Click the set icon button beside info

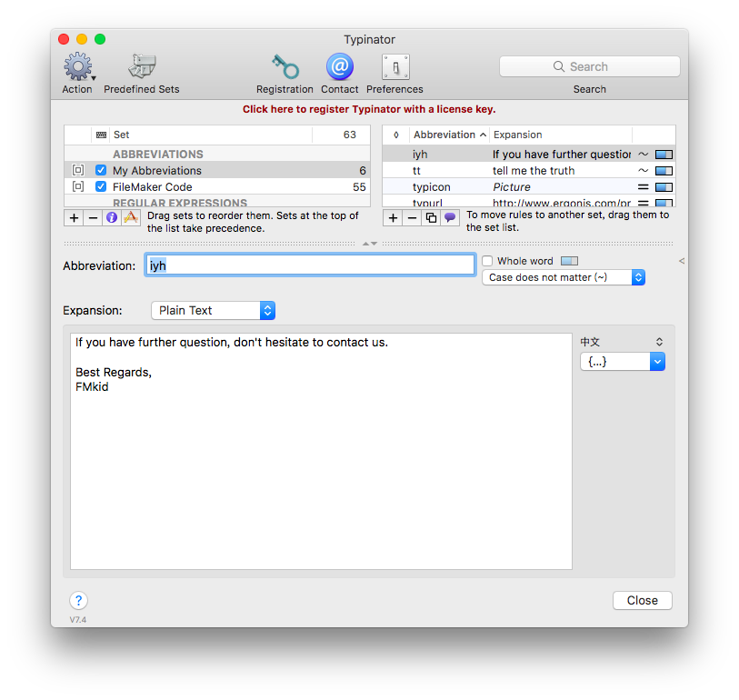[131, 218]
